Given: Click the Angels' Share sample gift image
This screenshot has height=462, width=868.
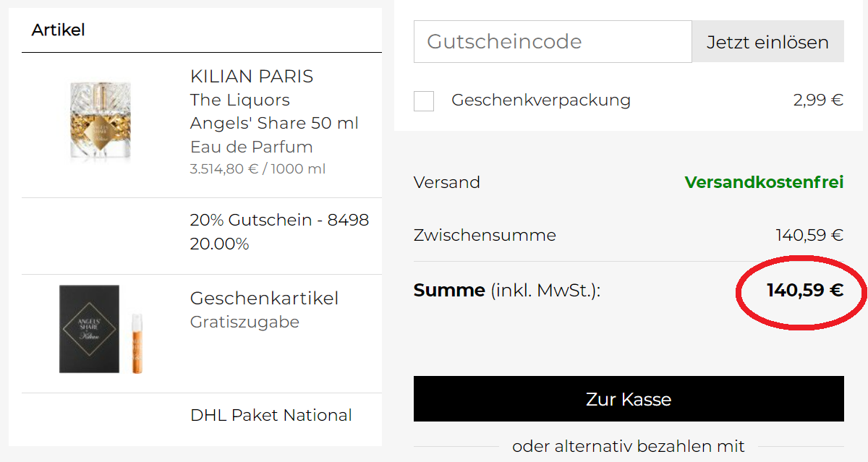Looking at the screenshot, I should coord(101,329).
